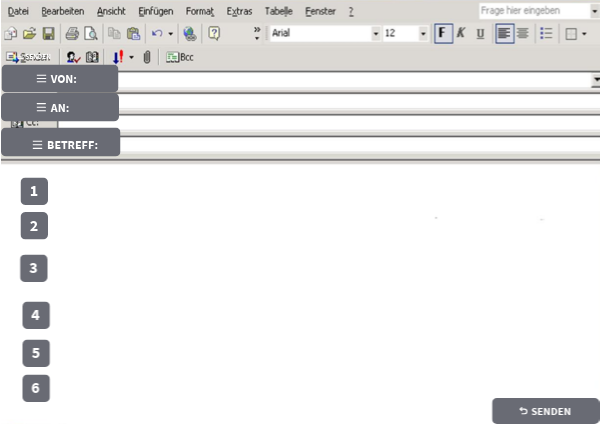Screen dimensions: 600x424
Task: Click the Bcc button in toolbar
Action: point(180,57)
